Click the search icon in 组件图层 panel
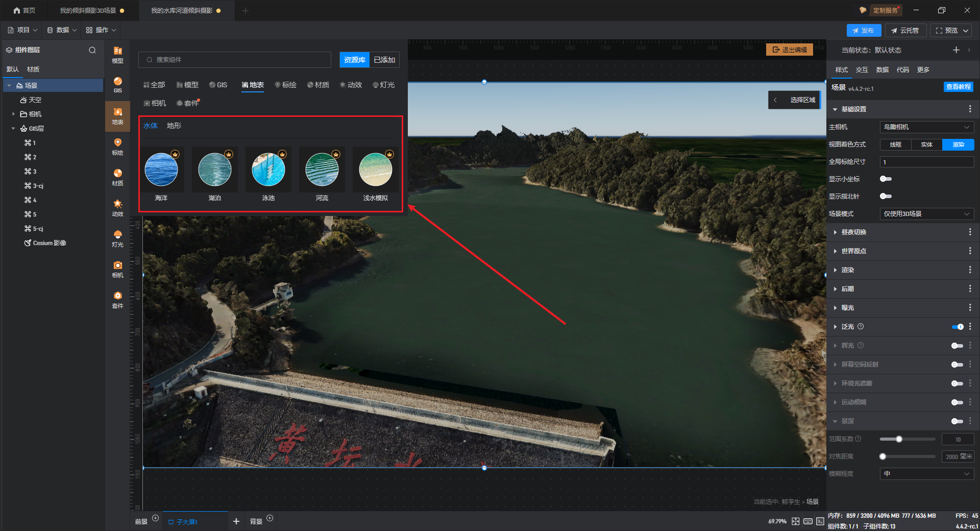 tap(92, 50)
